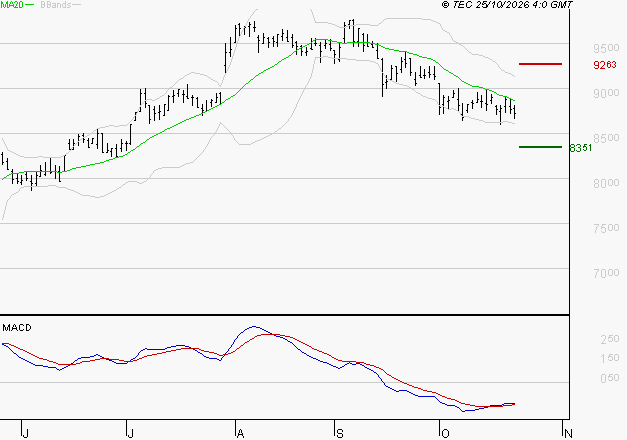
Task: Click the MACD panel title
Action: 17,328
